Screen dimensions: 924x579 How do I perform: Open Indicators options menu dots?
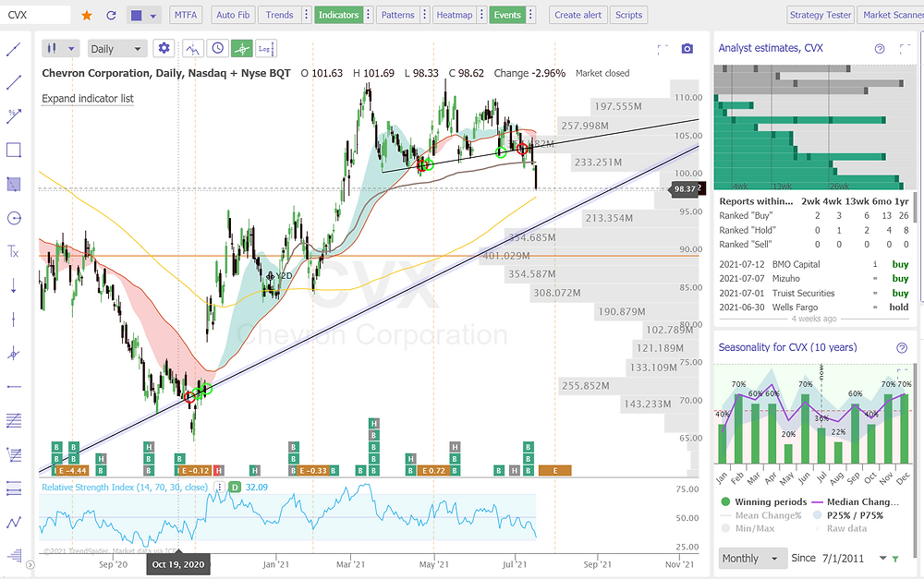pyautogui.click(x=369, y=16)
